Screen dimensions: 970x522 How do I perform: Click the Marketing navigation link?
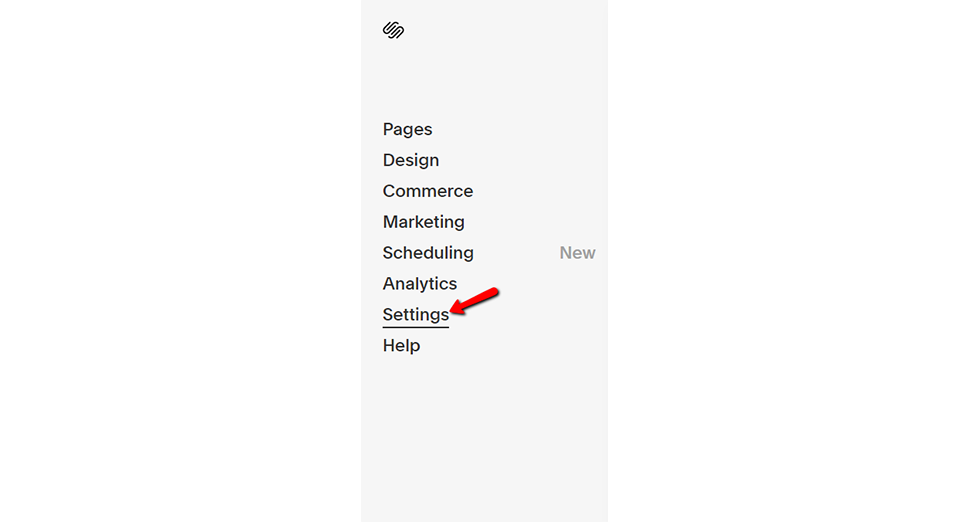[x=423, y=222]
